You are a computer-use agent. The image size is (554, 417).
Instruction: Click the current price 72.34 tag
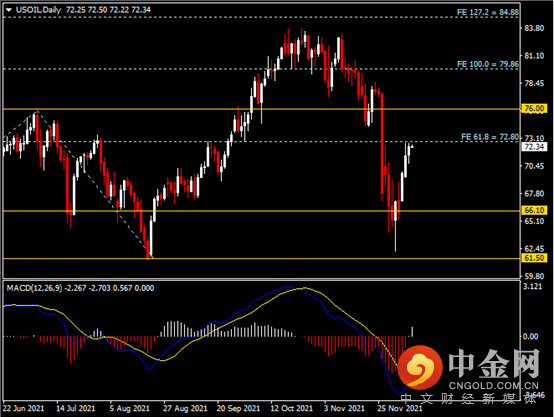point(534,147)
